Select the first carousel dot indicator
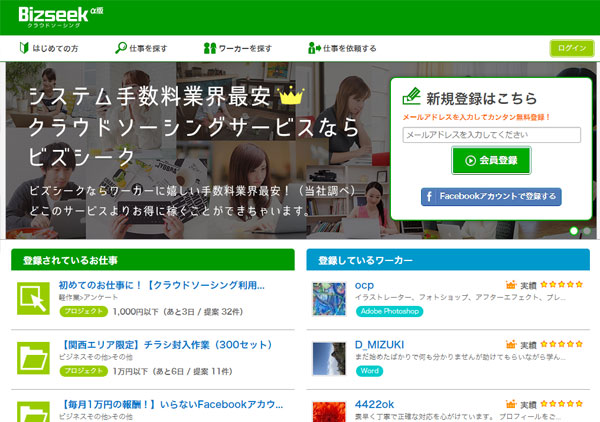The width and height of the screenshot is (600, 422). click(574, 231)
